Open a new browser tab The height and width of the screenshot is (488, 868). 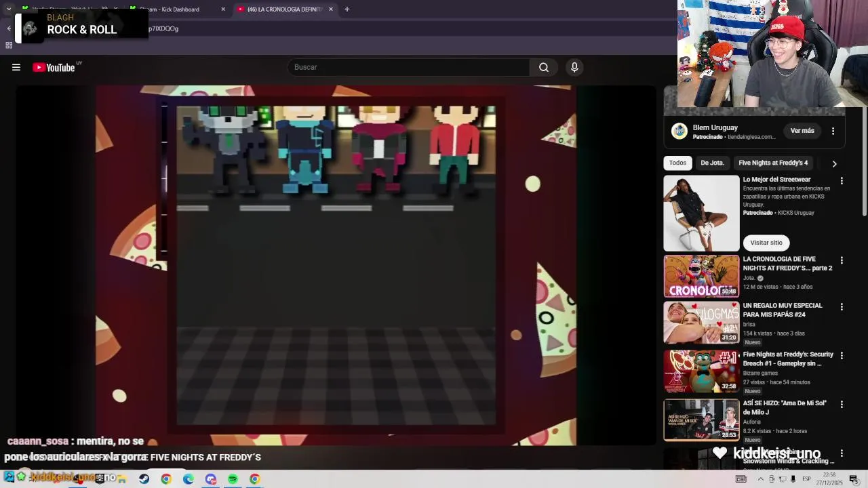[347, 9]
